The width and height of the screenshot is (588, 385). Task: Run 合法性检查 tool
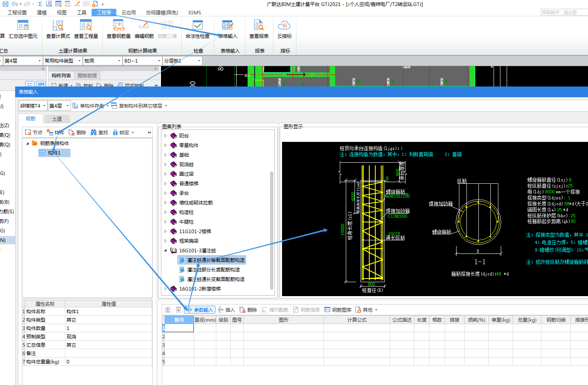point(198,29)
